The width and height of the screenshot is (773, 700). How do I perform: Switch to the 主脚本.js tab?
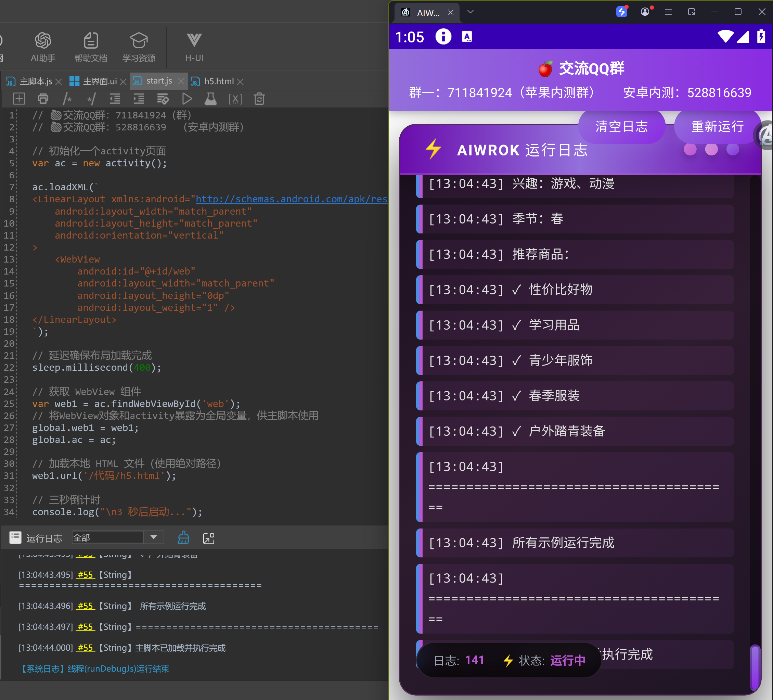pos(30,81)
